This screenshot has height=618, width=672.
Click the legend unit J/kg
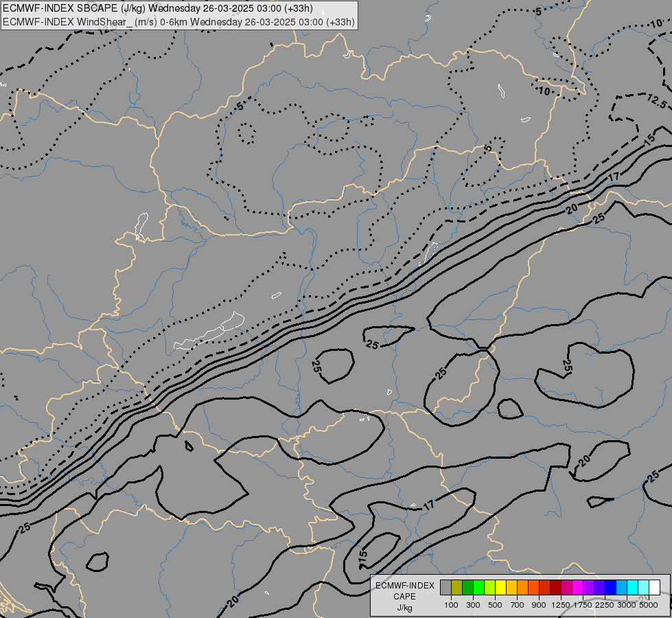click(404, 608)
